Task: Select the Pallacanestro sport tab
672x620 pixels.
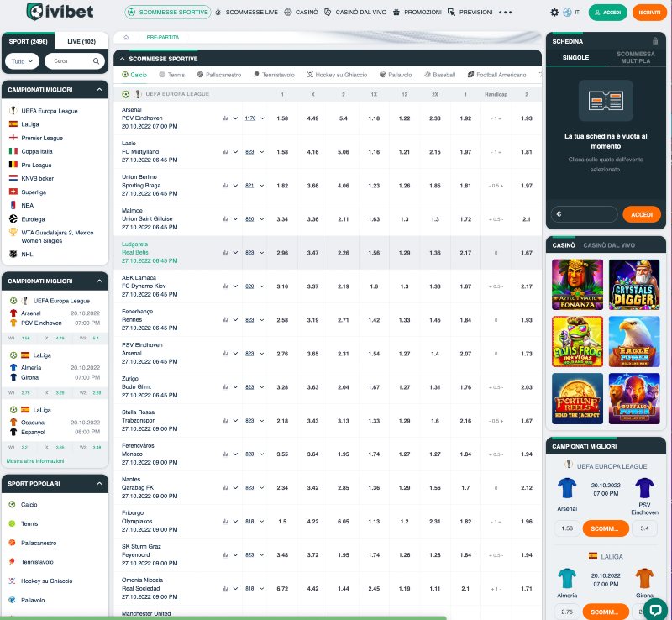Action: (x=219, y=75)
